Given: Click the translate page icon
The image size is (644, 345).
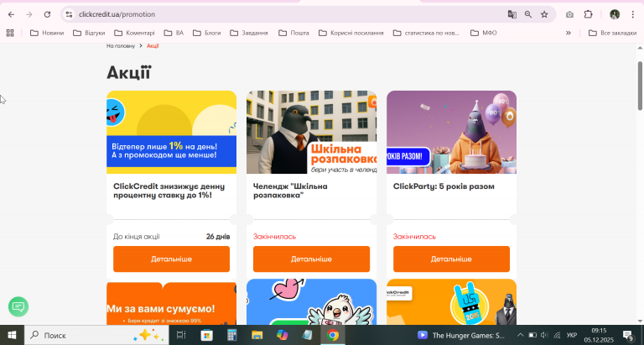Looking at the screenshot, I should [x=512, y=14].
